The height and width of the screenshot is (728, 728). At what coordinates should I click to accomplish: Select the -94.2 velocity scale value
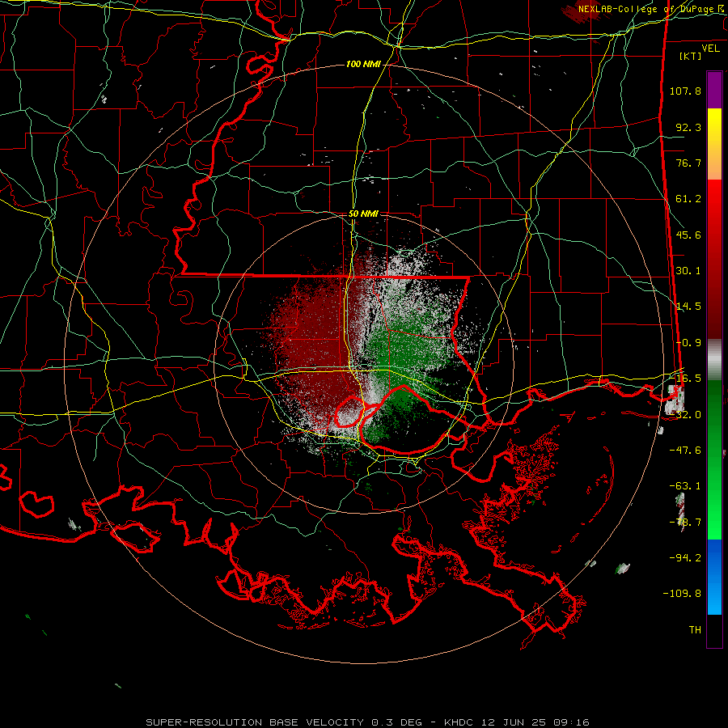point(685,558)
